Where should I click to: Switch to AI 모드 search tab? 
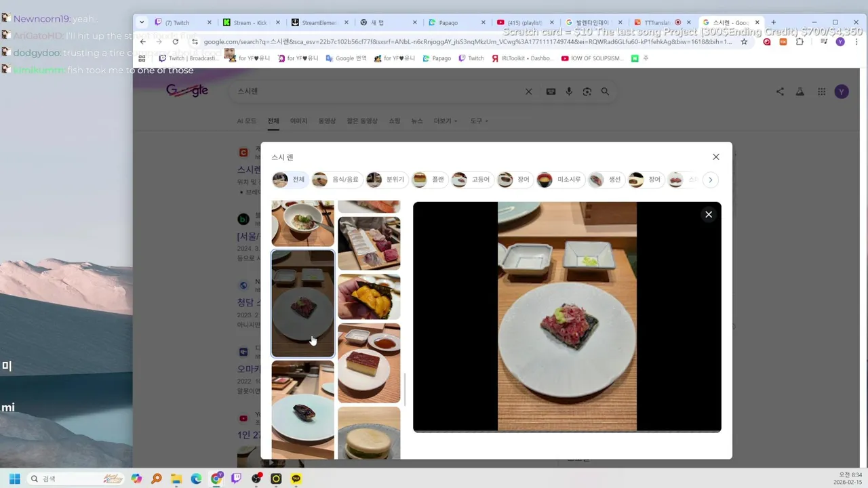pos(246,121)
